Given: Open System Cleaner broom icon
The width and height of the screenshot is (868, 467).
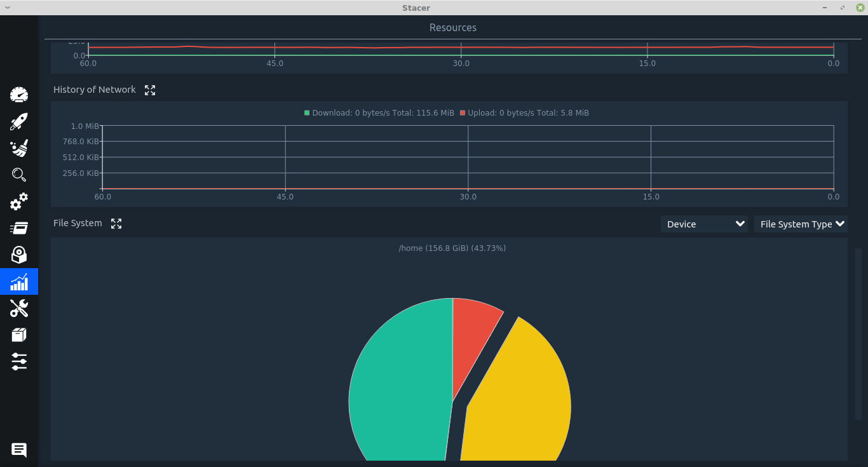Looking at the screenshot, I should (19, 149).
